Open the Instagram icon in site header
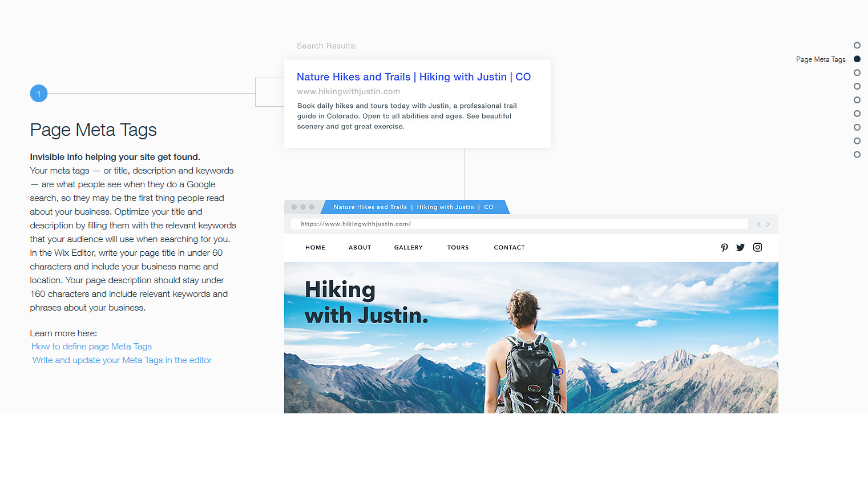Viewport: 868px width, 487px height. [x=757, y=247]
